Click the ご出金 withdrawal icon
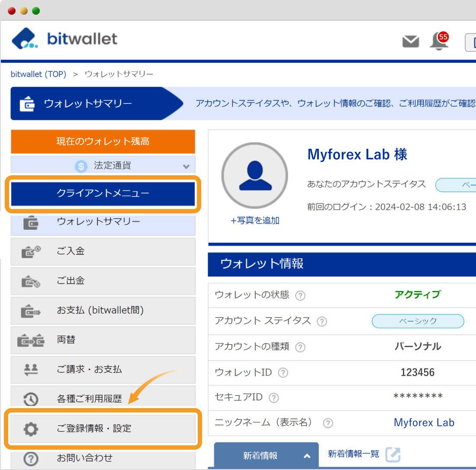 [x=31, y=281]
